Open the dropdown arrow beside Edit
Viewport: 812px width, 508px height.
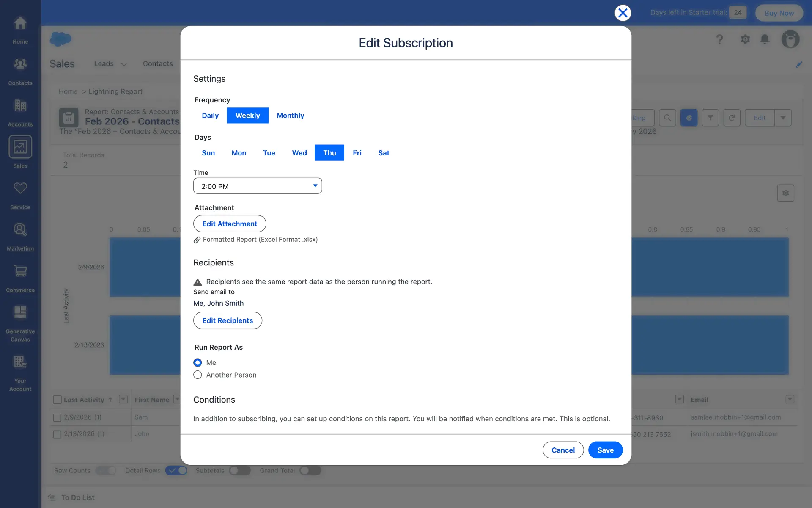(783, 118)
